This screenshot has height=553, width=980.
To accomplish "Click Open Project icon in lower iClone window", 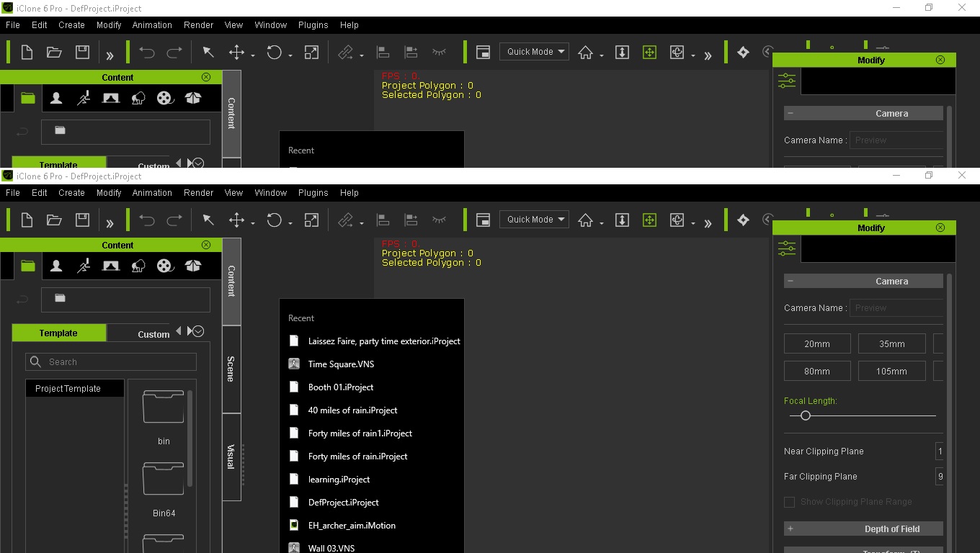I will pyautogui.click(x=54, y=220).
